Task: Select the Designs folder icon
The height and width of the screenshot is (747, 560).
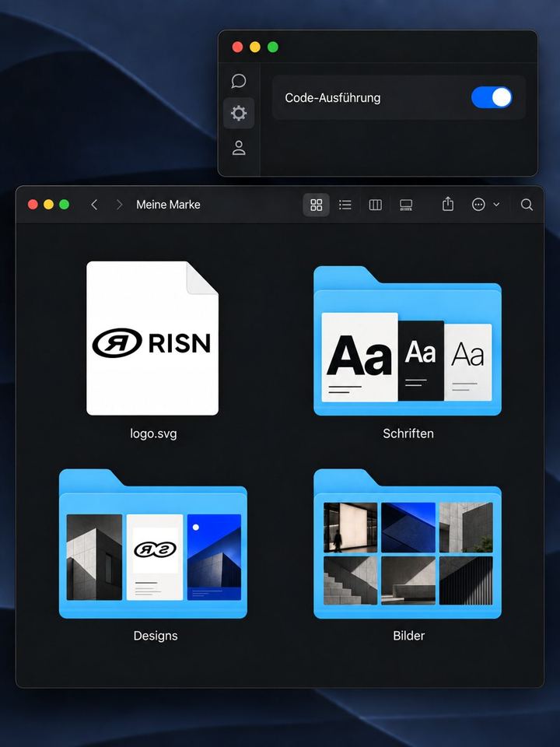Action: [x=153, y=544]
